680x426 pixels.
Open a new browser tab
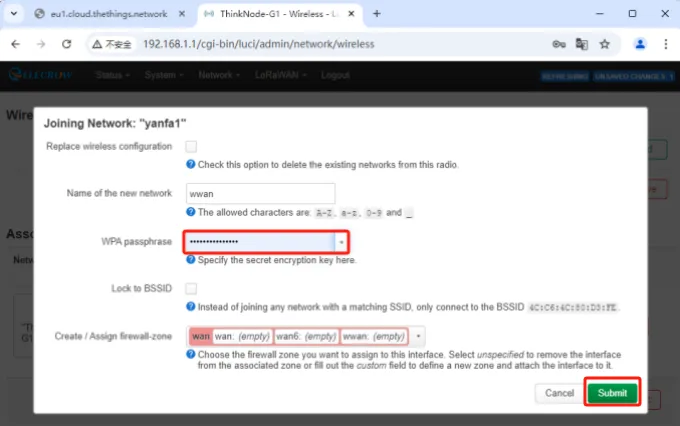[x=376, y=14]
